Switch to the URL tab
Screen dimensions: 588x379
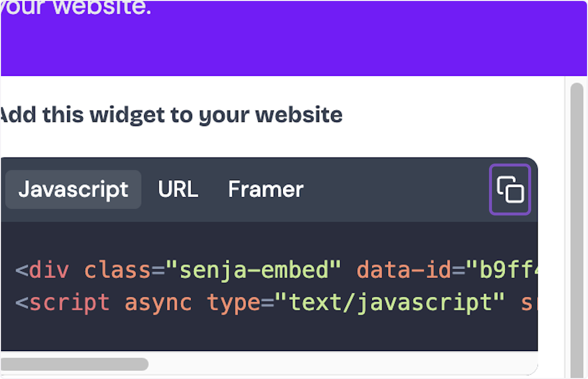178,189
